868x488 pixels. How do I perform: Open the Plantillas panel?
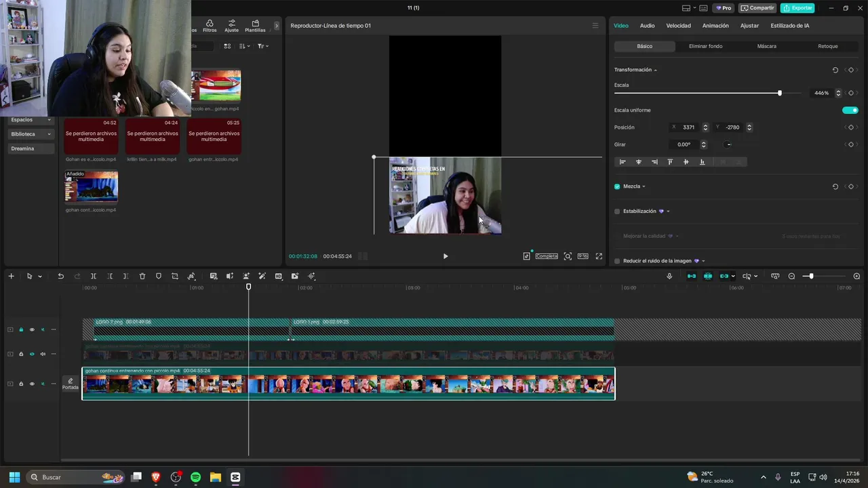tap(255, 26)
